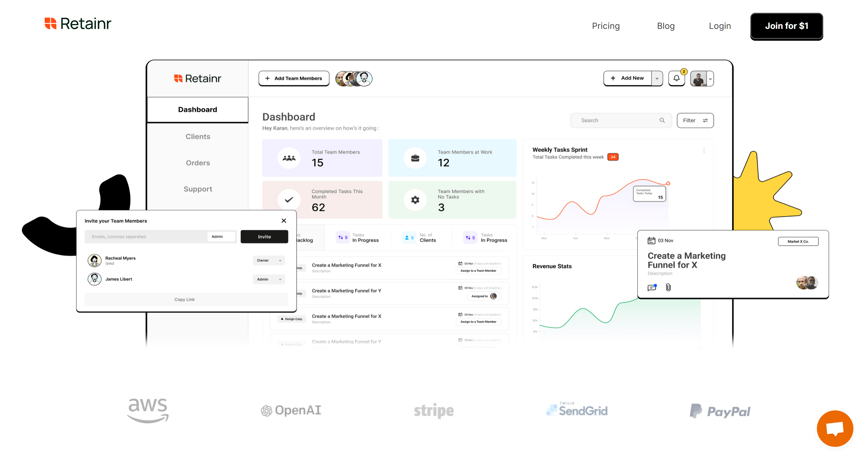The width and height of the screenshot is (868, 459).
Task: Select the first Tasks In Progress tab
Action: 358,237
